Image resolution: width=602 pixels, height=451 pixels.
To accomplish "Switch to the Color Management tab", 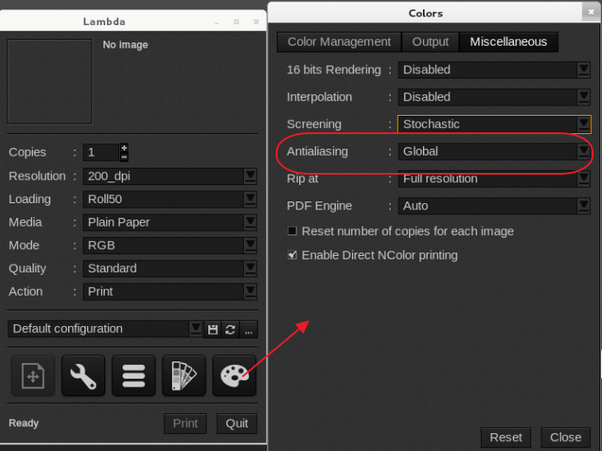I will pyautogui.click(x=339, y=42).
